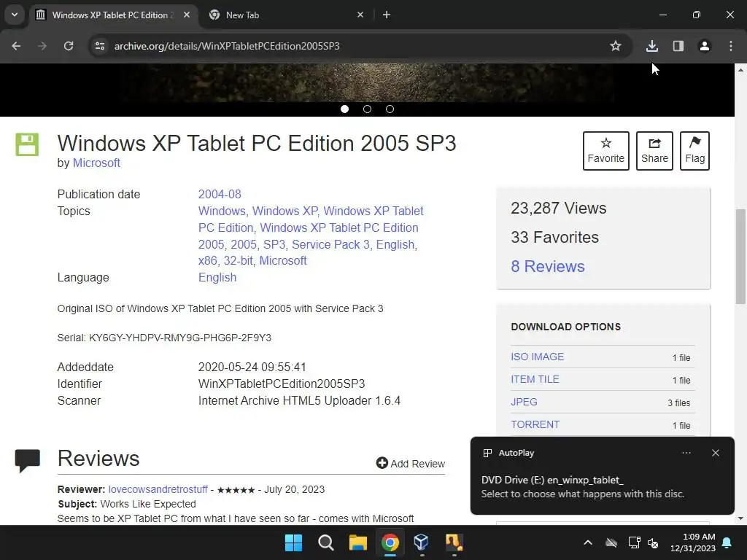747x560 pixels.
Task: Open the Microsoft author link
Action: point(96,163)
